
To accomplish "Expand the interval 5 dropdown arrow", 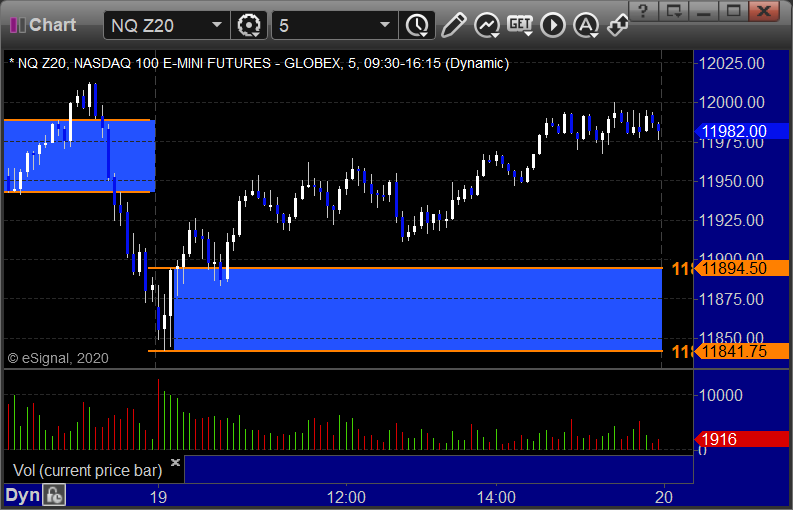I will click(x=385, y=25).
